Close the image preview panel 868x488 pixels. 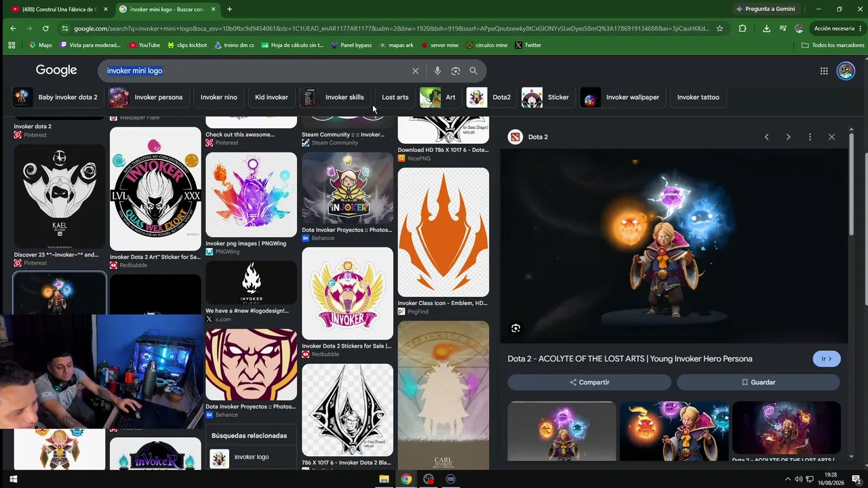click(831, 137)
